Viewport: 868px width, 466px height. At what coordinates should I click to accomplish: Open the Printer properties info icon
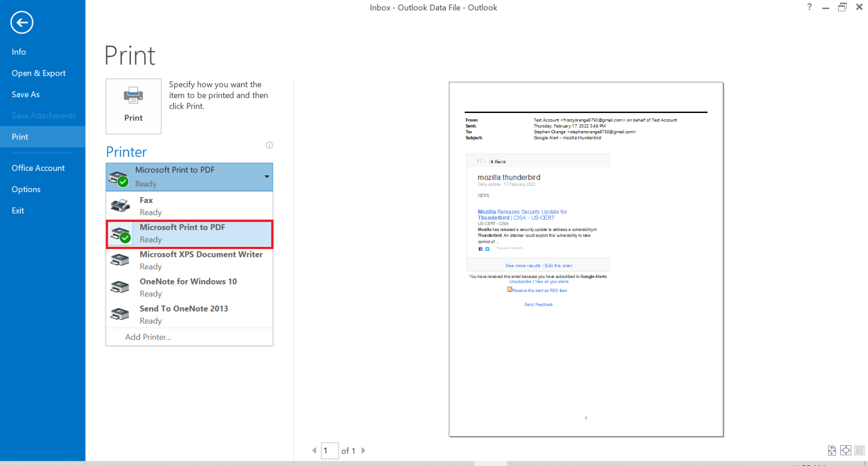pyautogui.click(x=270, y=145)
